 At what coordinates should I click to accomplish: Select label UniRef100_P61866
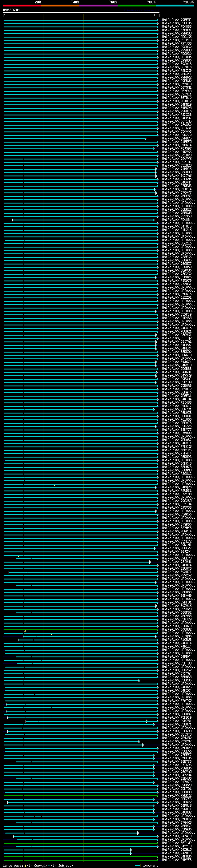click(x=177, y=419)
